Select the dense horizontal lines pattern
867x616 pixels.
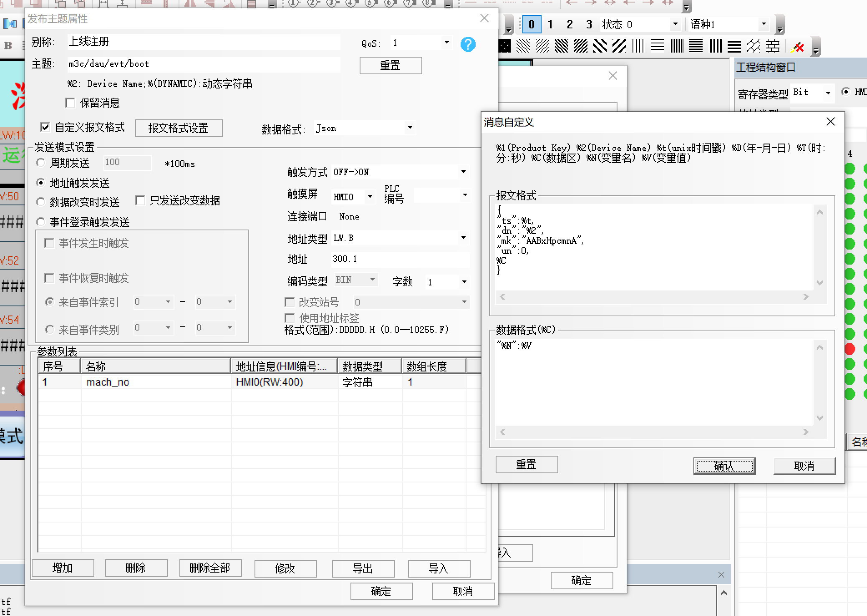[x=696, y=46]
